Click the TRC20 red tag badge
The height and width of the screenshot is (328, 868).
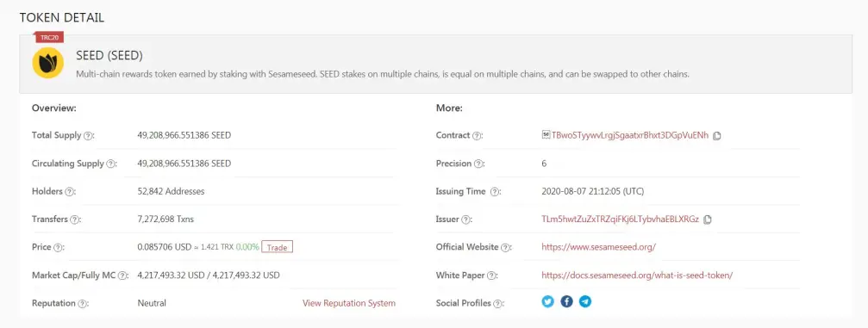pos(50,38)
